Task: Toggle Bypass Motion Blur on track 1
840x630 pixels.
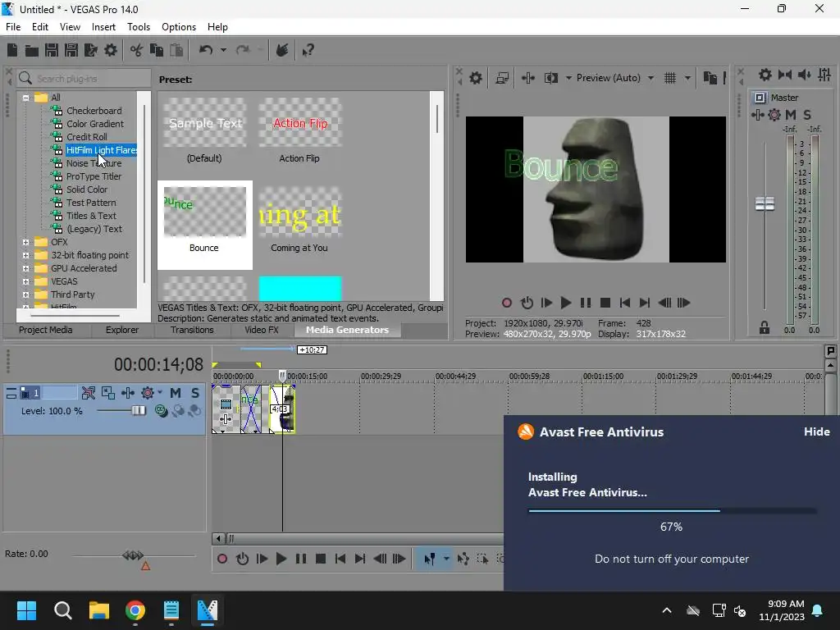Action: (x=89, y=393)
